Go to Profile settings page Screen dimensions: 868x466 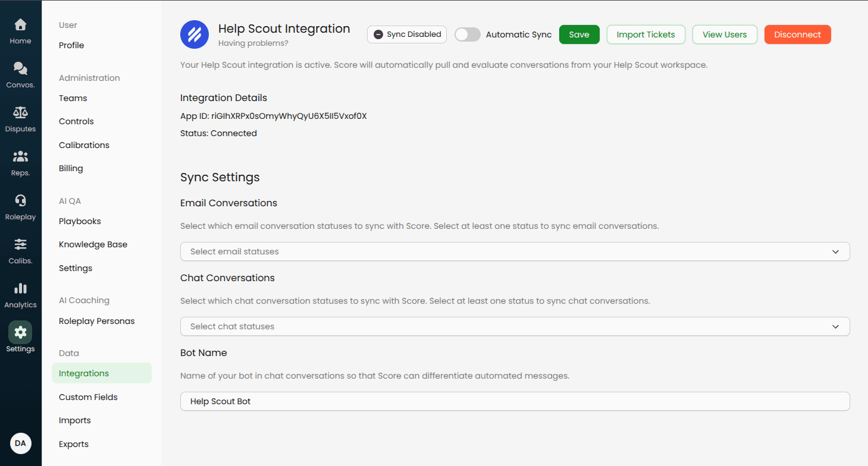pyautogui.click(x=71, y=45)
